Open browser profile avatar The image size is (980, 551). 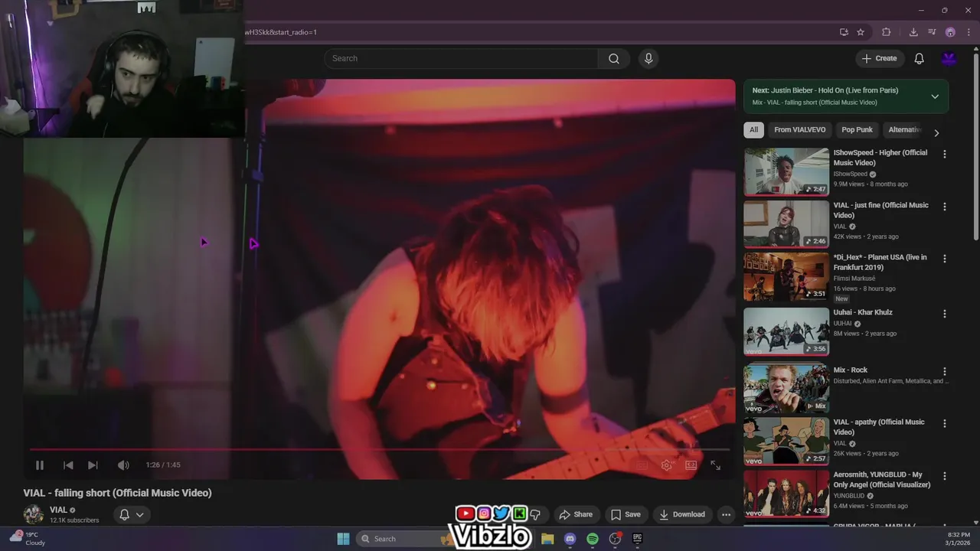pos(950,32)
